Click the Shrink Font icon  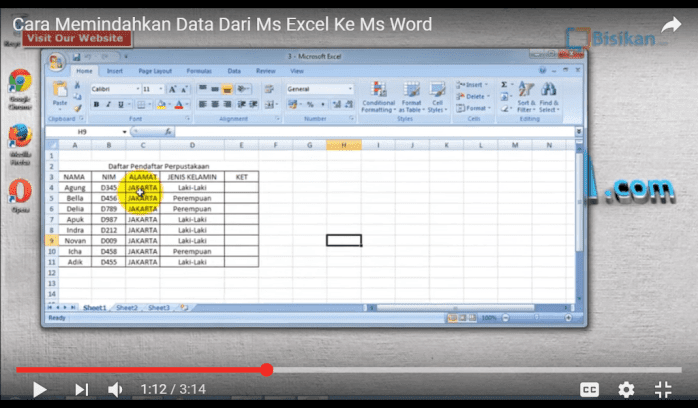[x=184, y=89]
